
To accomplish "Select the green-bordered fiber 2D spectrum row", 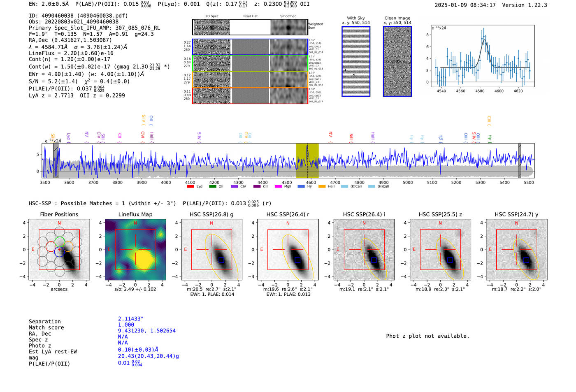I will 250,63.
